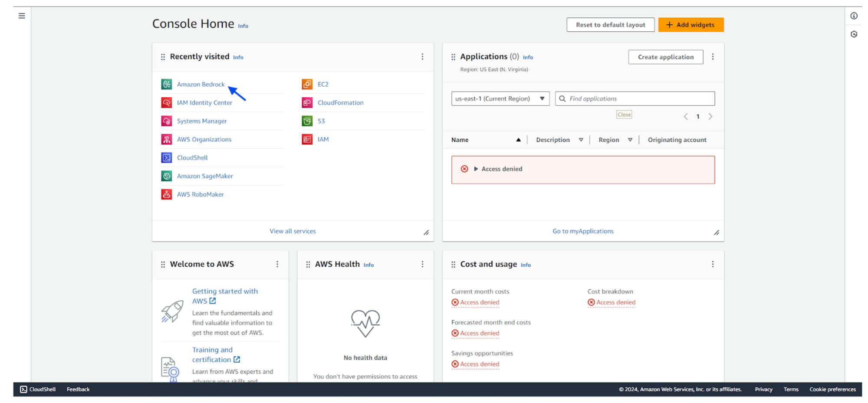The width and height of the screenshot is (868, 403).
Task: Expand the Access denied error details
Action: 476,169
